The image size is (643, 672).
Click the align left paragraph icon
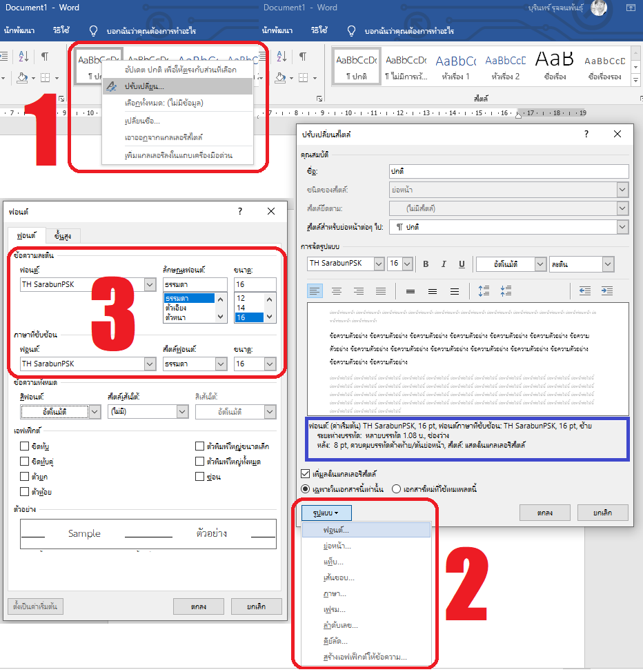(315, 291)
